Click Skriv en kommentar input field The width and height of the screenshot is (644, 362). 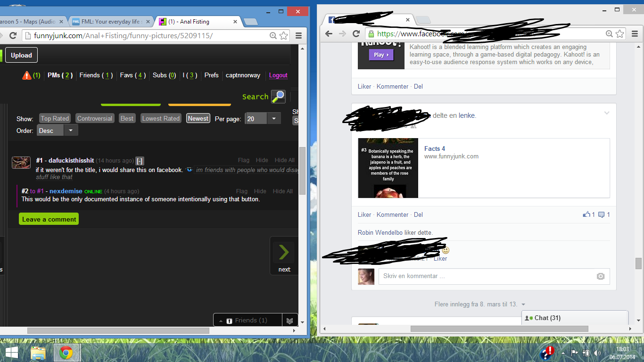point(494,276)
